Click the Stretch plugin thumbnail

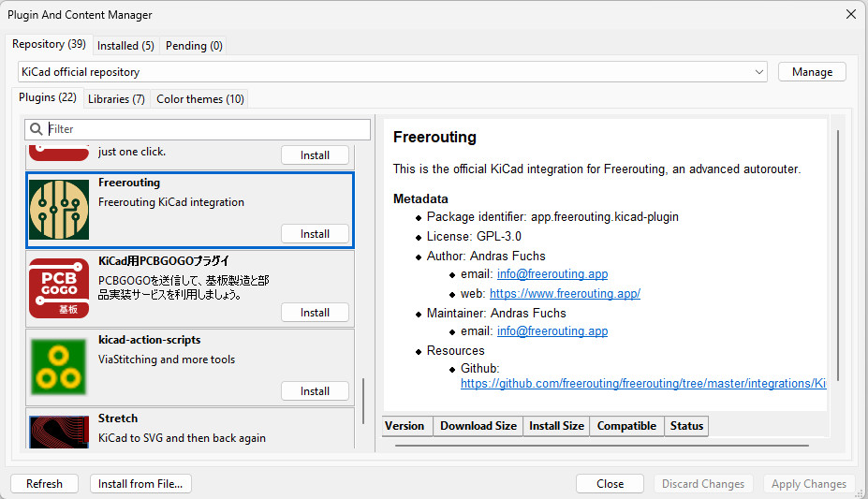click(59, 432)
